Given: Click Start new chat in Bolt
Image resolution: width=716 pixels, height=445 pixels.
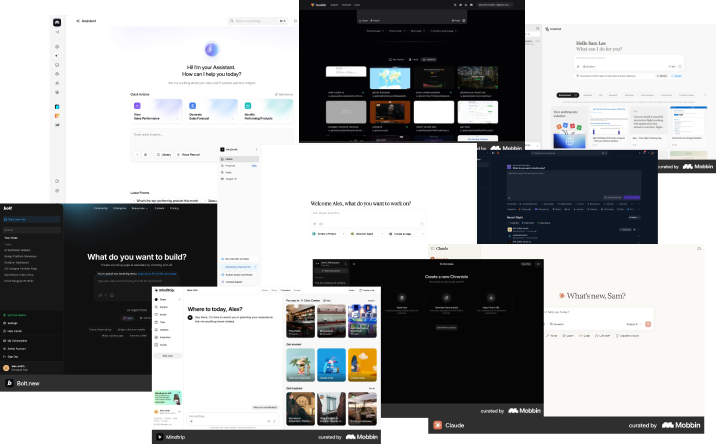Looking at the screenshot, I should click(x=32, y=220).
